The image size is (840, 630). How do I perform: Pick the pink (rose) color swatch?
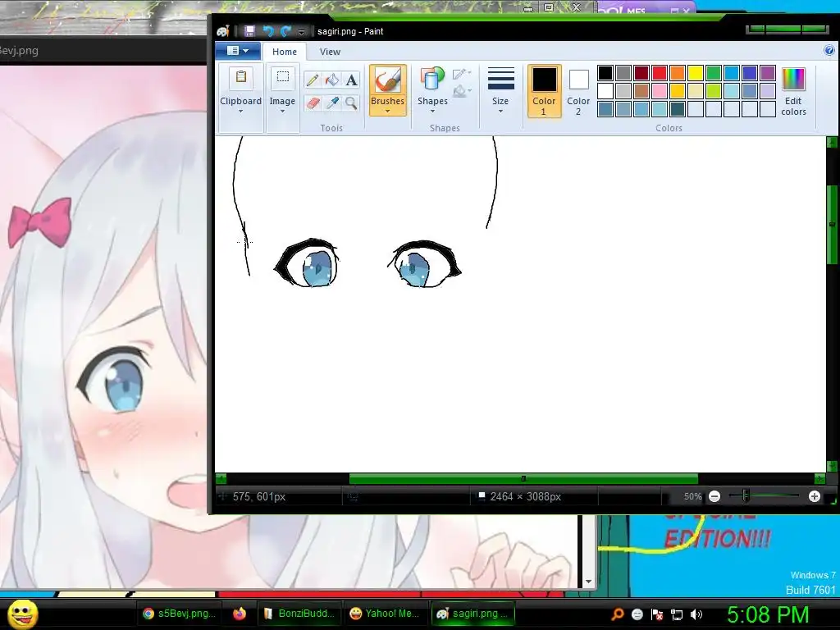click(x=660, y=90)
